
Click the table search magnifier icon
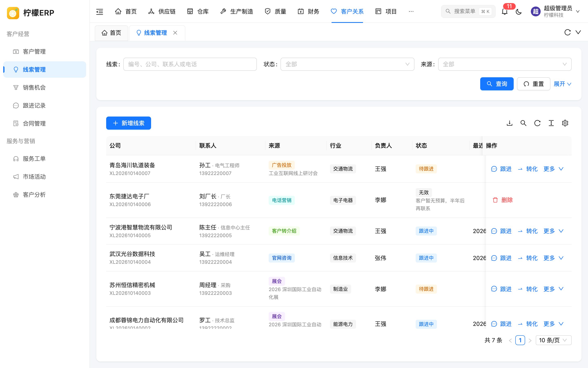pos(523,123)
